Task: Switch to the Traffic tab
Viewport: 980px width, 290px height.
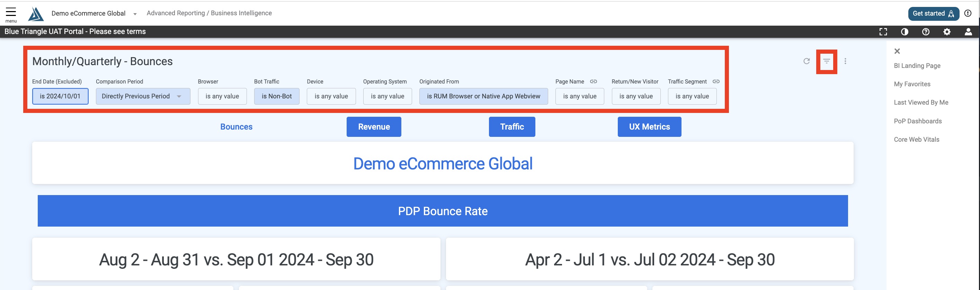Action: [x=512, y=127]
